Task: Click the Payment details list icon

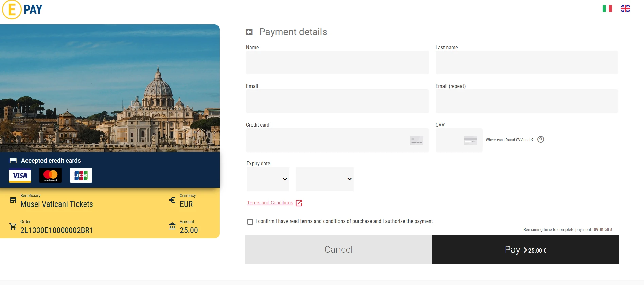Action: pos(249,32)
